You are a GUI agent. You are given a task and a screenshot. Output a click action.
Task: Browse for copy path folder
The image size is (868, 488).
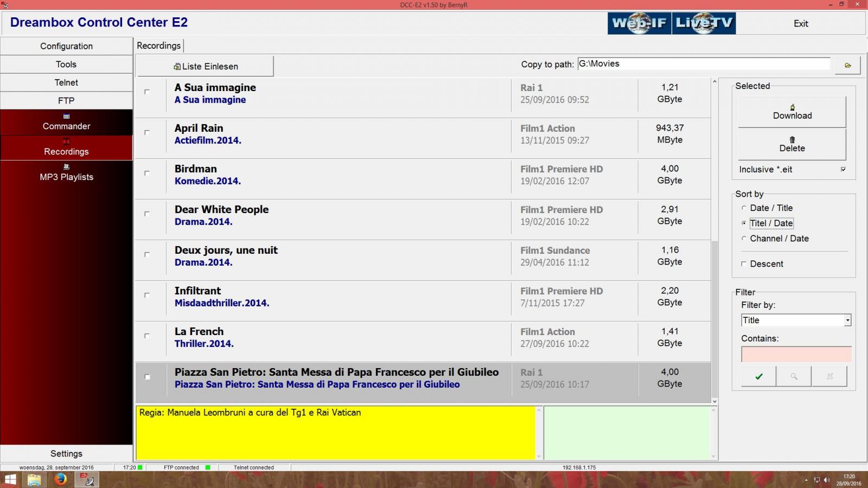click(848, 66)
